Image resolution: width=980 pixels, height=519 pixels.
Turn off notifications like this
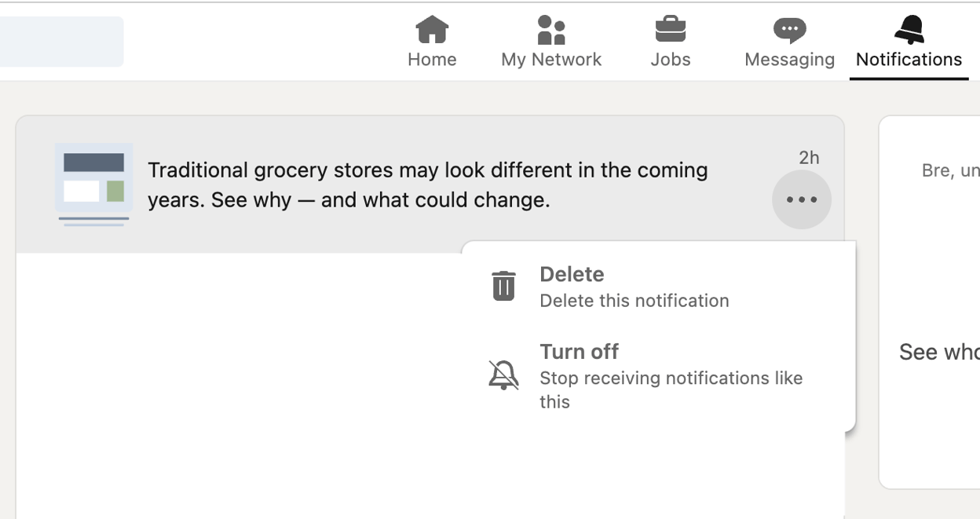tap(579, 352)
